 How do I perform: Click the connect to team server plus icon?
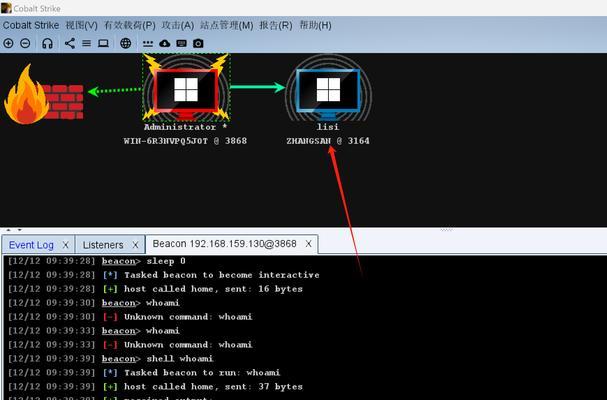(x=8, y=43)
